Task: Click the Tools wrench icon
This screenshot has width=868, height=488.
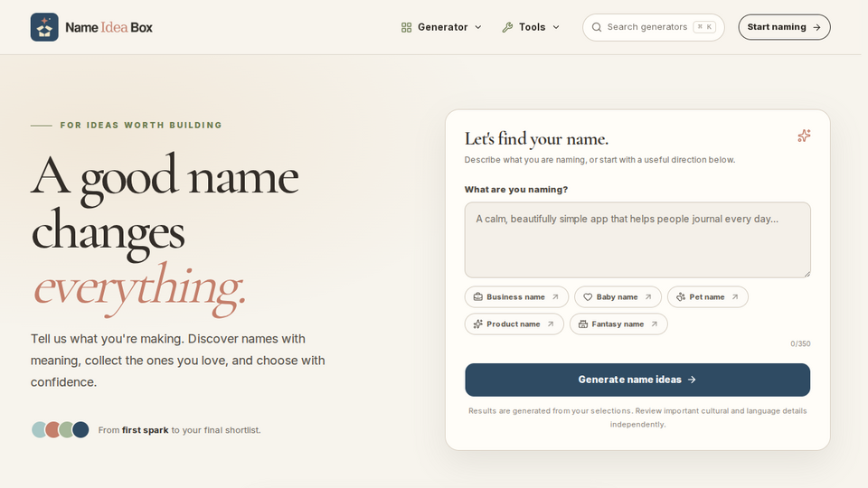Action: pyautogui.click(x=507, y=27)
